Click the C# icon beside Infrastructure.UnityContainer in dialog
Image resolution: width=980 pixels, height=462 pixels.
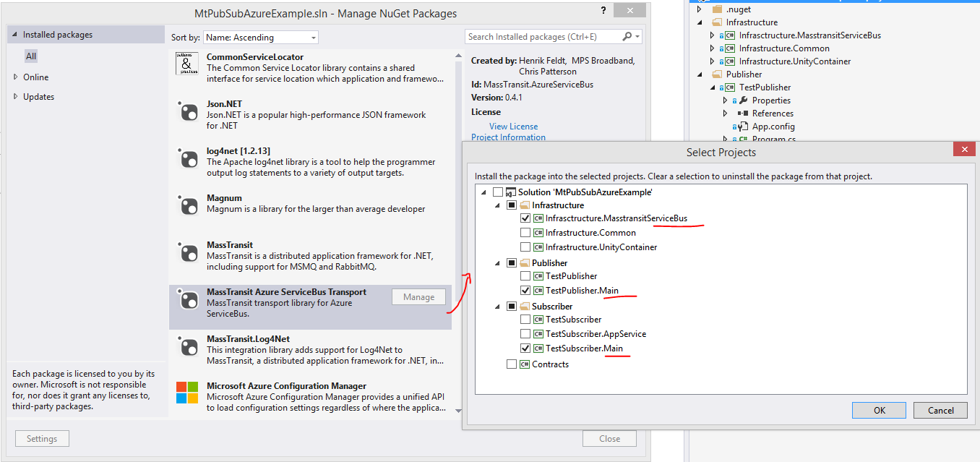pos(538,247)
